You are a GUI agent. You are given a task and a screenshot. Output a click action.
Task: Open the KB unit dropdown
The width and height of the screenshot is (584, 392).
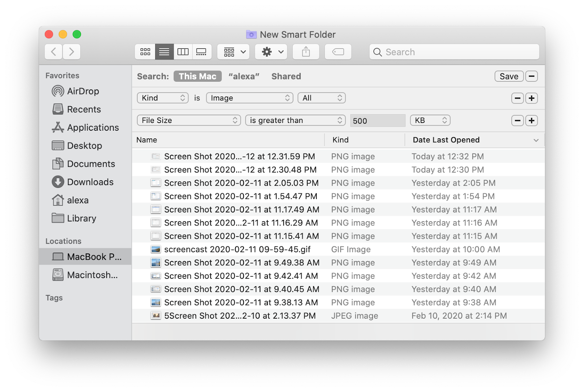(430, 120)
